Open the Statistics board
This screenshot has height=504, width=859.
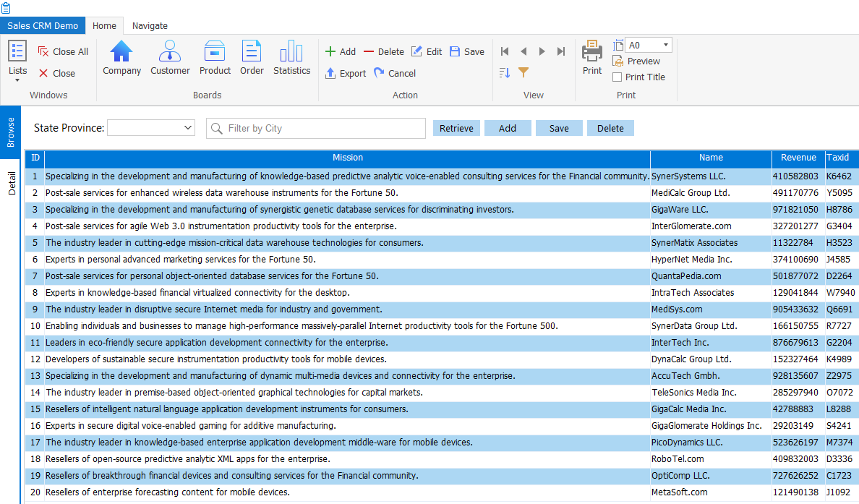click(x=291, y=58)
